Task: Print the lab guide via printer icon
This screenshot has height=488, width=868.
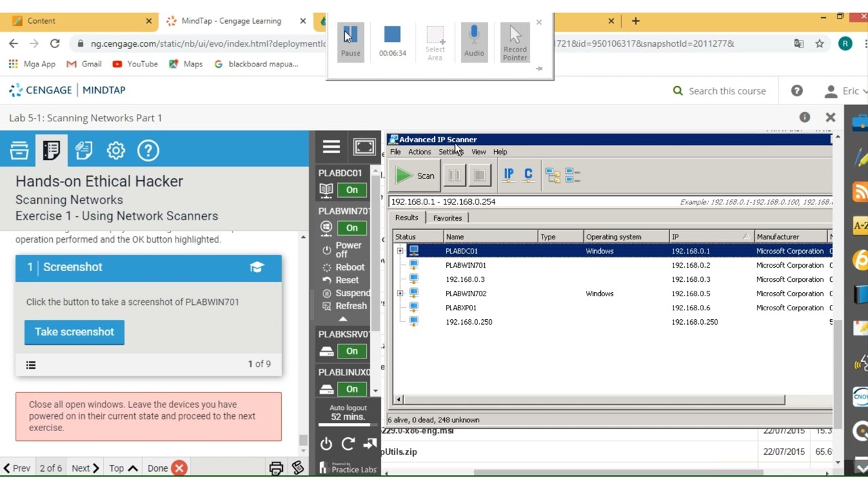Action: point(276,468)
